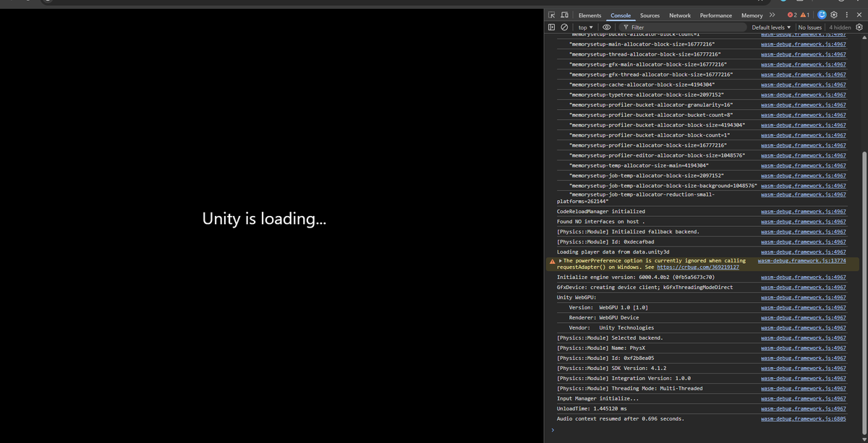Create a live expression with the eye icon

click(x=606, y=27)
